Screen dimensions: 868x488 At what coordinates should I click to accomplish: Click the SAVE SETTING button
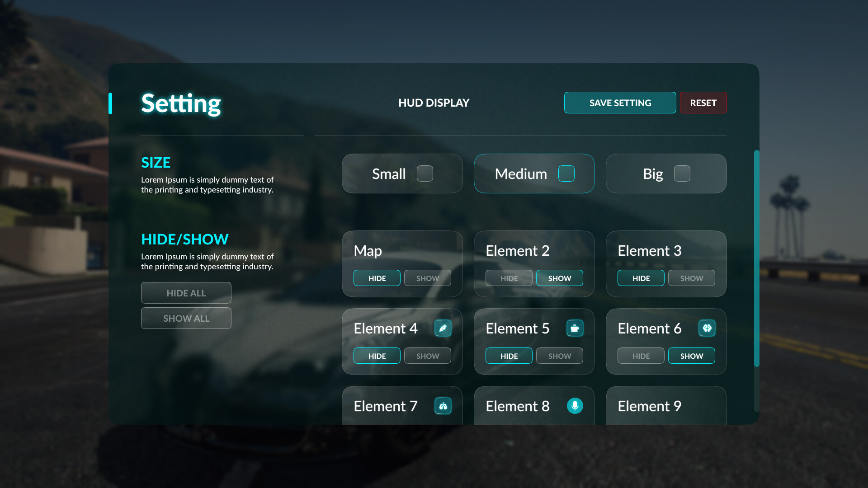(x=620, y=103)
